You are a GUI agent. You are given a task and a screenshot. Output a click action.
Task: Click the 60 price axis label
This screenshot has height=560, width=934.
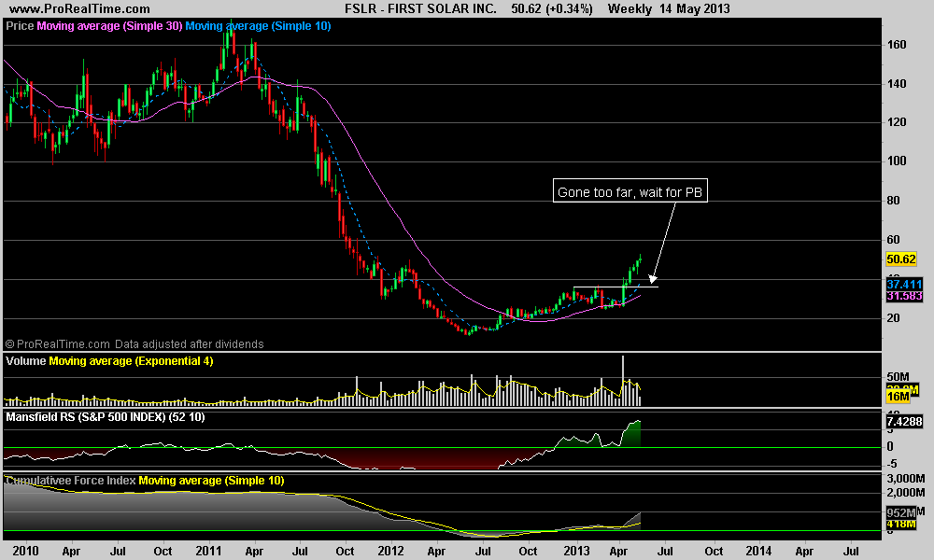(x=893, y=240)
